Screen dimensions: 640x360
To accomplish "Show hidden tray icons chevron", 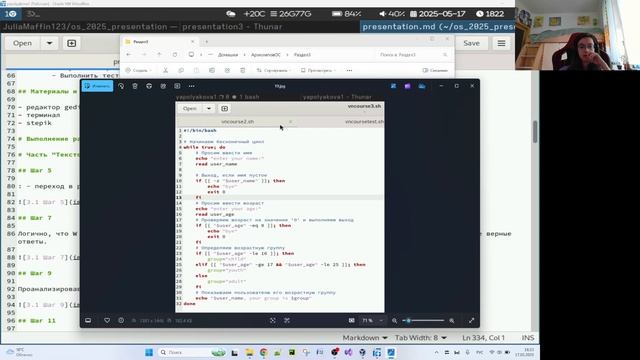I will [436, 352].
